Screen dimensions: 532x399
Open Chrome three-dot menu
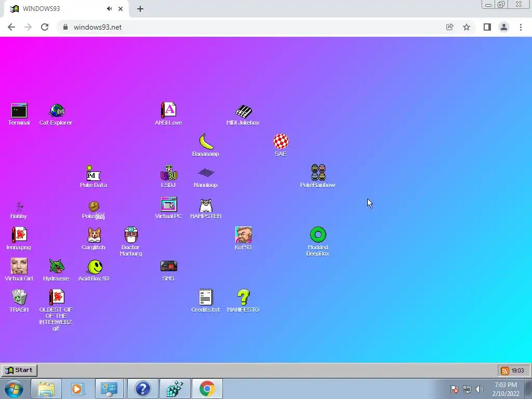521,27
